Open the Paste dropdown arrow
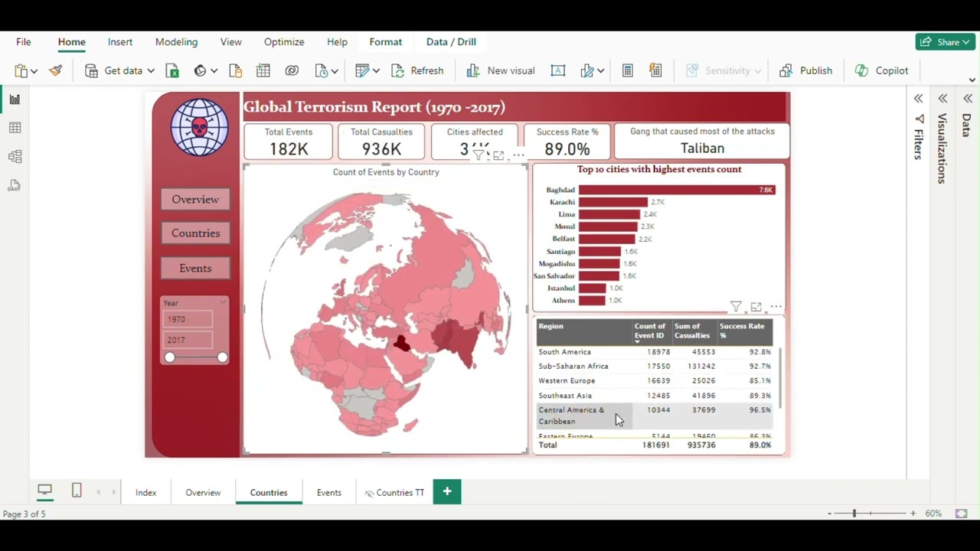980x551 pixels. 34,71
